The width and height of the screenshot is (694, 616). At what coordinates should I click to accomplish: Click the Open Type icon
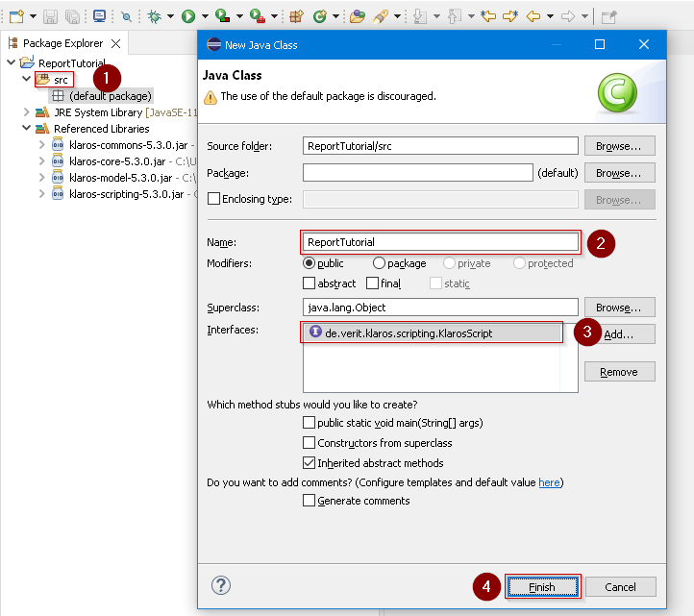pos(358,16)
